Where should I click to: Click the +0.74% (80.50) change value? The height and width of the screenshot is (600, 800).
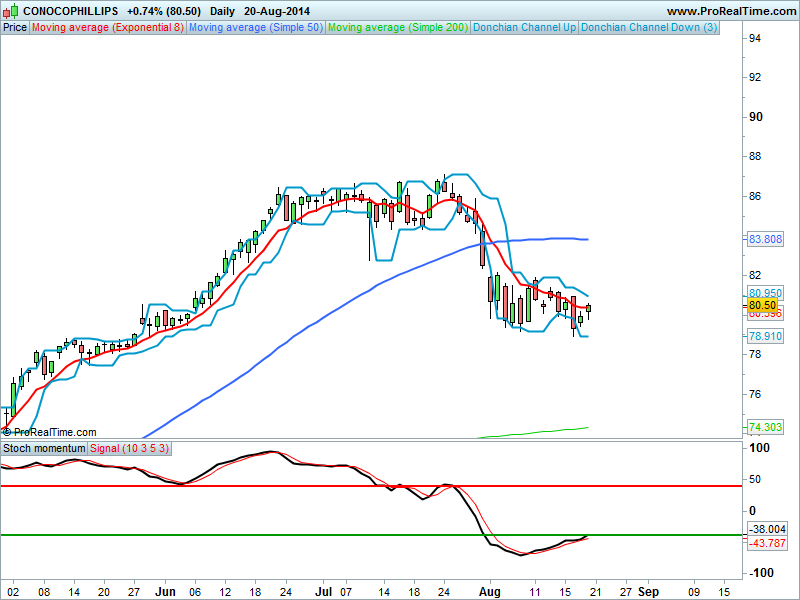(x=164, y=11)
